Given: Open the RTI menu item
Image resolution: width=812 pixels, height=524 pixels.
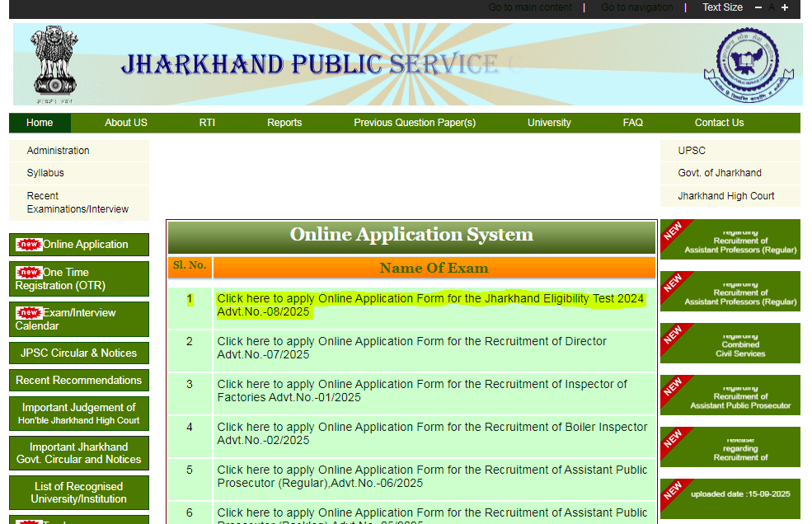Looking at the screenshot, I should coord(207,123).
